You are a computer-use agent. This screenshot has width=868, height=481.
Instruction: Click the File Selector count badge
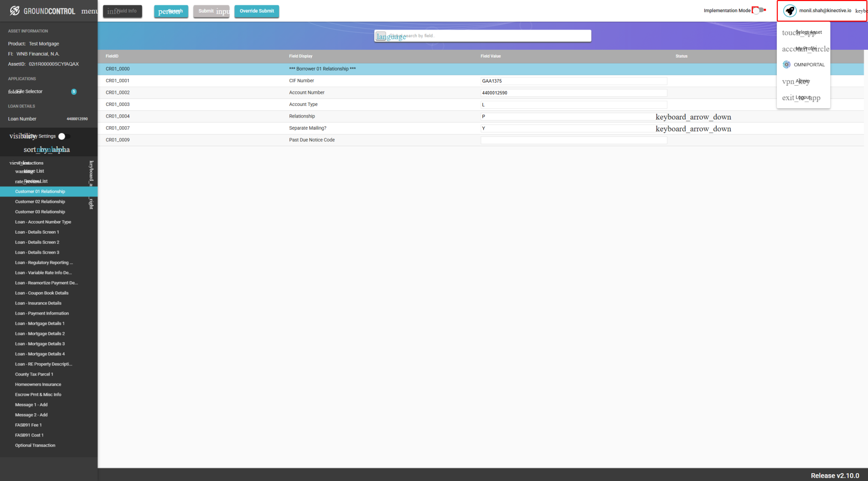point(74,91)
